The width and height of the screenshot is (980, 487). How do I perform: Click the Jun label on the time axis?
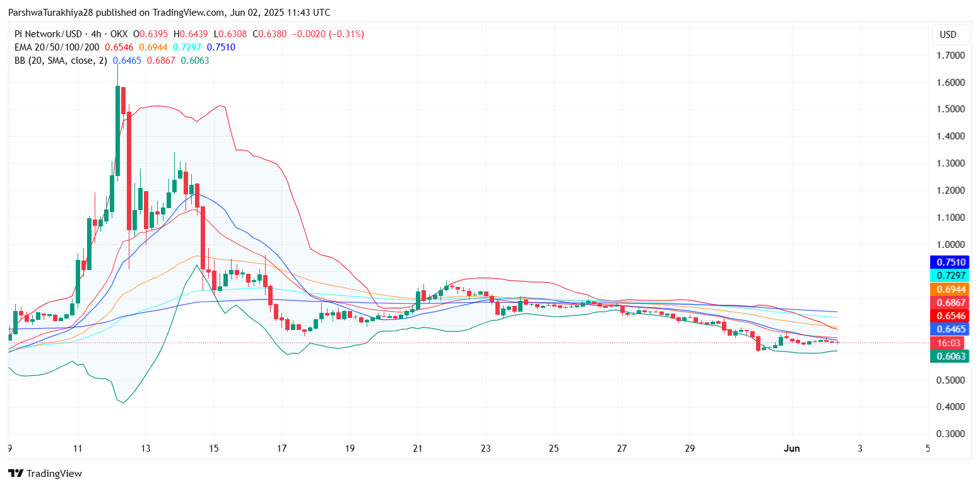(x=791, y=449)
